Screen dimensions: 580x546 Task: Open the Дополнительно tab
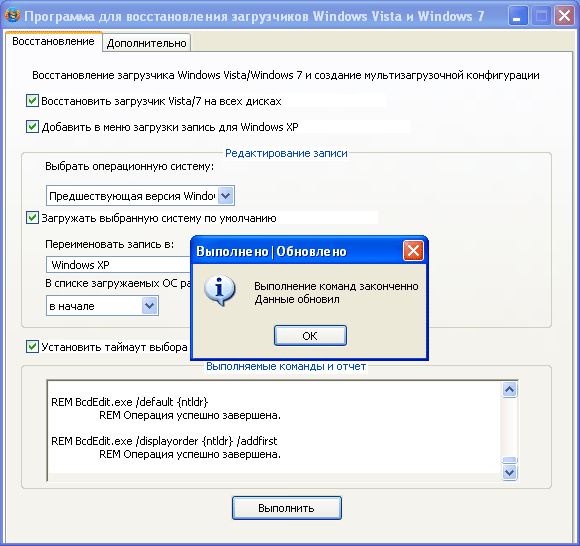point(146,43)
